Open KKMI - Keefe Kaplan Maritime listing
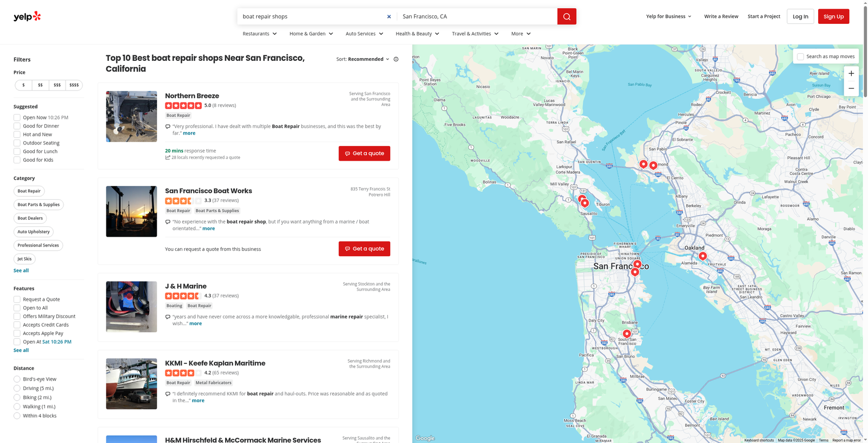Screen dimensions: 868x443 click(215, 363)
